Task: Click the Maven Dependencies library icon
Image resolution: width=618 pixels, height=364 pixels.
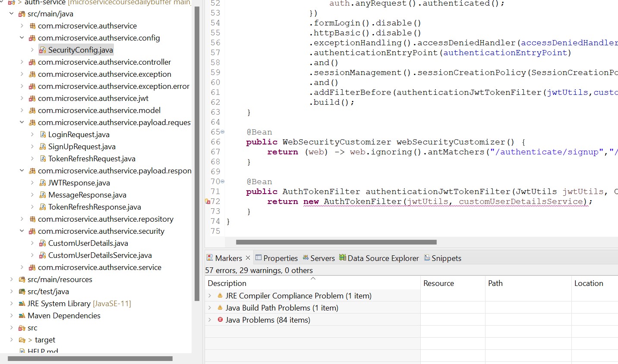Action: click(x=22, y=316)
